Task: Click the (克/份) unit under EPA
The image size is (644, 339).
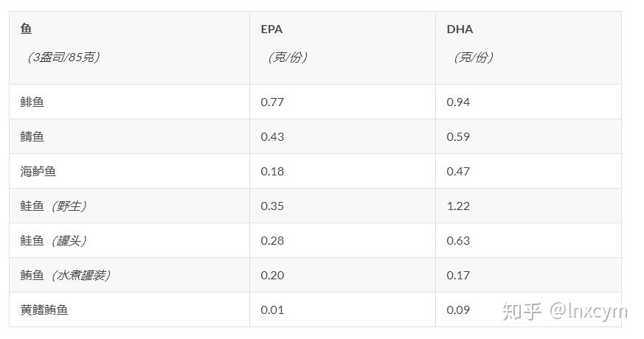Action: tap(285, 57)
